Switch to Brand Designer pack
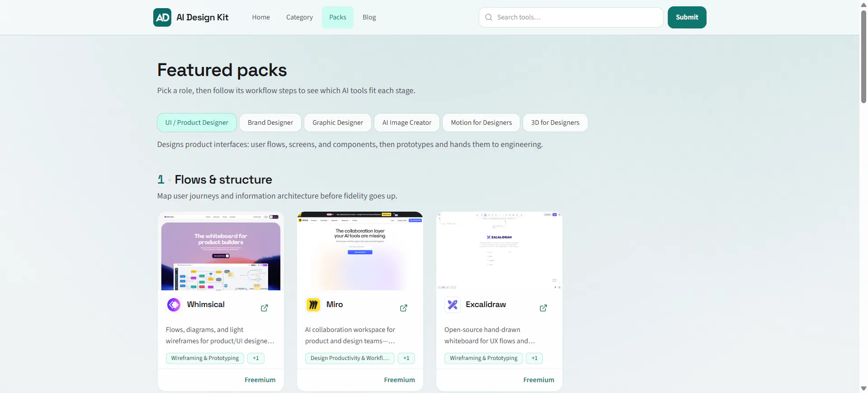The height and width of the screenshot is (393, 868). tap(270, 123)
